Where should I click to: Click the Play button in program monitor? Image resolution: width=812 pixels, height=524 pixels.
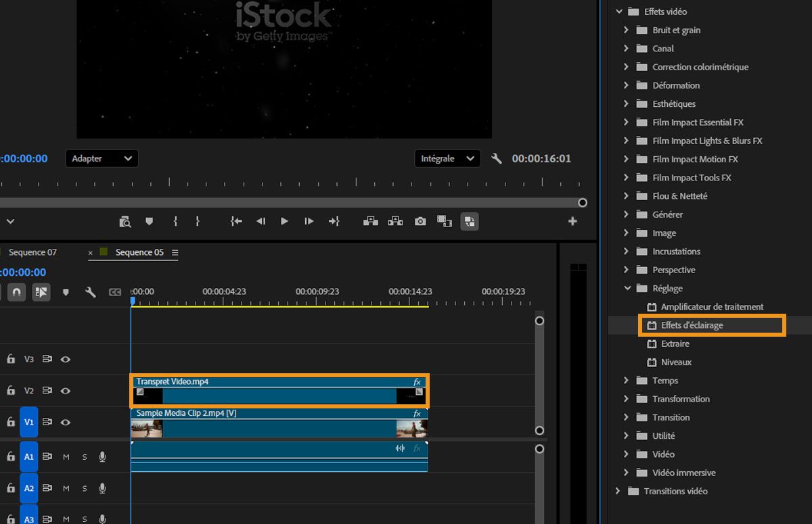[x=284, y=221]
